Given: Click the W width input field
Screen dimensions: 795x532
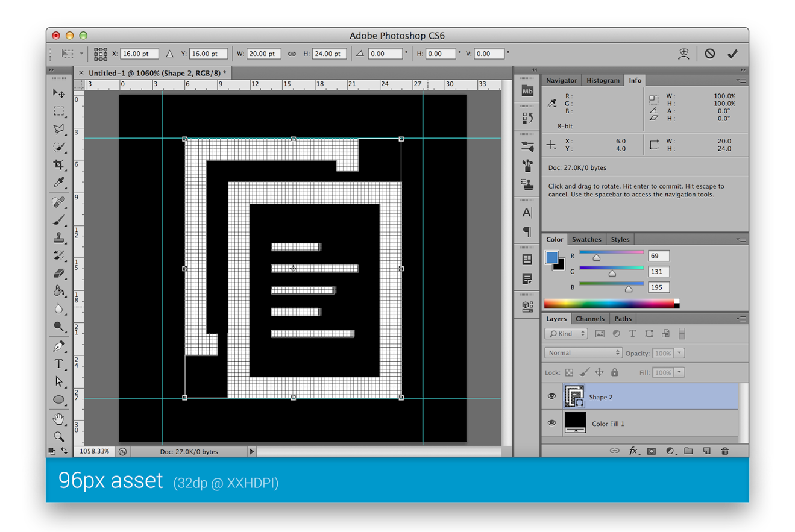Looking at the screenshot, I should (x=265, y=53).
